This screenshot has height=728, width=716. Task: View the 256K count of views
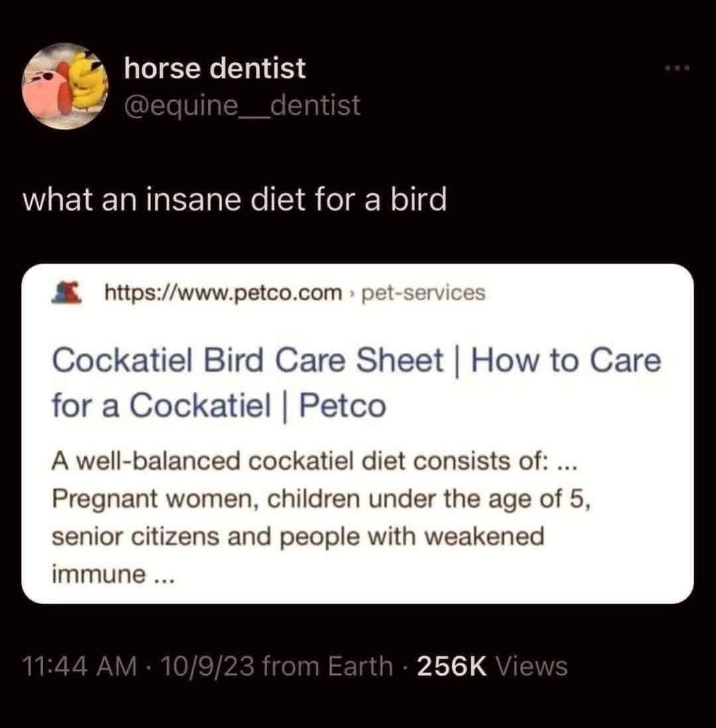click(x=453, y=666)
